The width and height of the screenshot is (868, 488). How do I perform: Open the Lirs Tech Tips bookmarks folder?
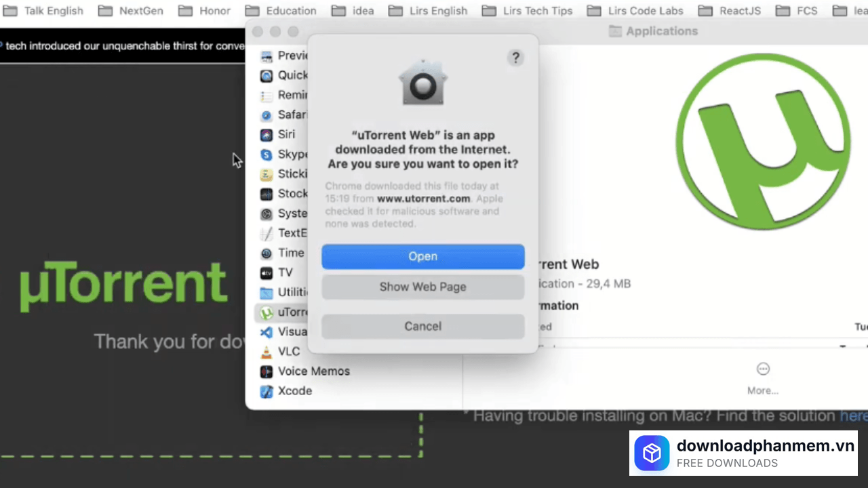(527, 11)
